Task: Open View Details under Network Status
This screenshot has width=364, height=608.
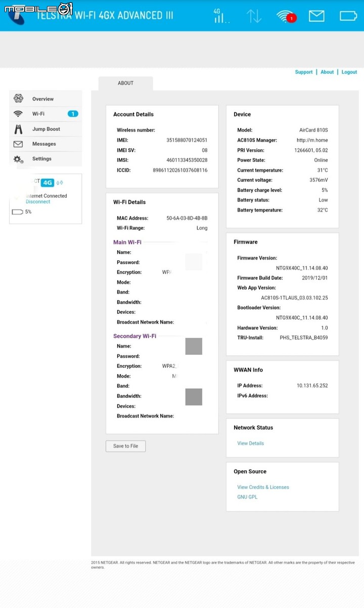Action: coord(250,443)
